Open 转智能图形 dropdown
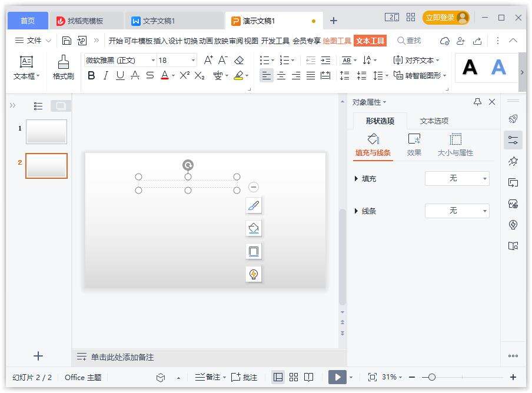 pos(420,75)
